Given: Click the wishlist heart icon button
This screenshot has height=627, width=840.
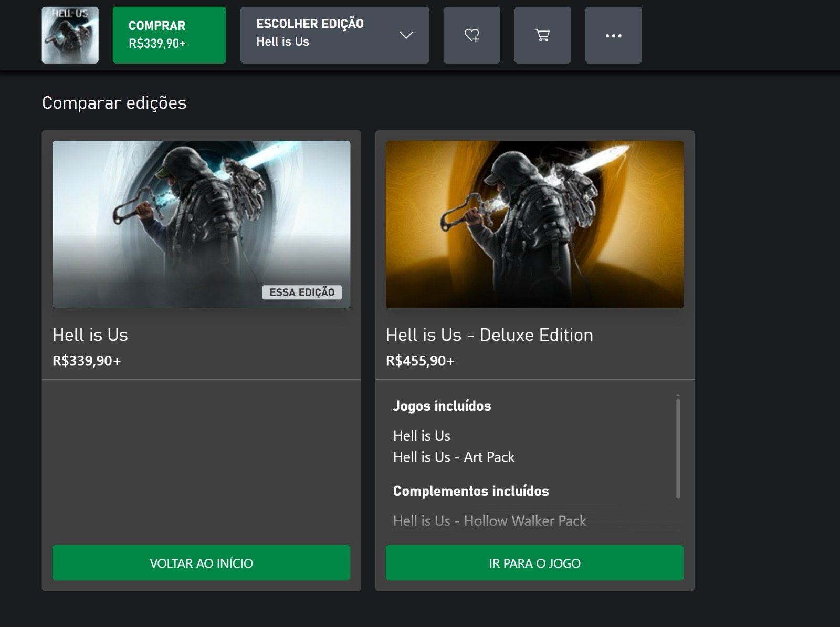Looking at the screenshot, I should click(471, 35).
